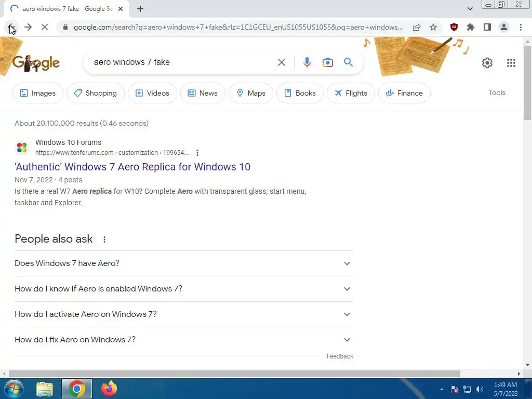
Task: Start voice search with the microphone icon
Action: coord(307,62)
